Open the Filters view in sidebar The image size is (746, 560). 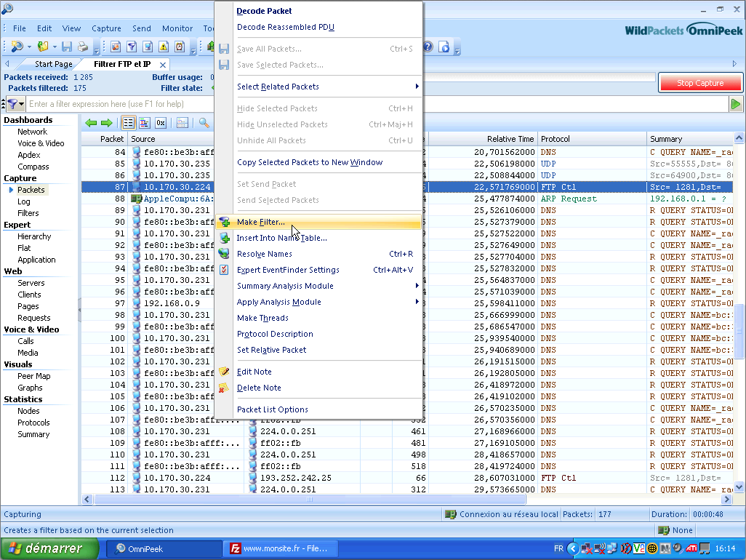[28, 213]
